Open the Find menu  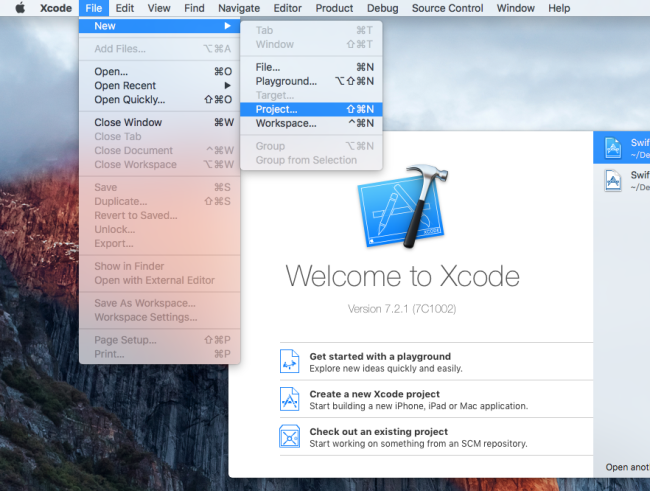tap(194, 8)
